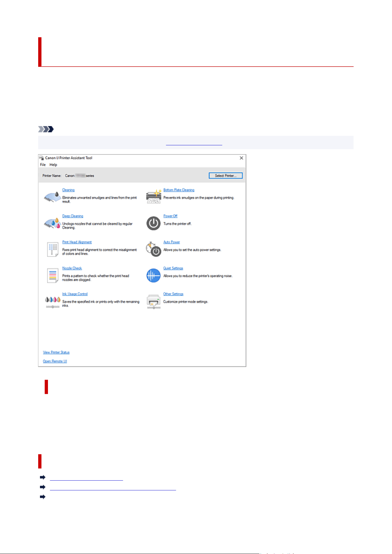392x554 pixels.
Task: Click the Print Head Alignment page icon
Action: [53, 249]
